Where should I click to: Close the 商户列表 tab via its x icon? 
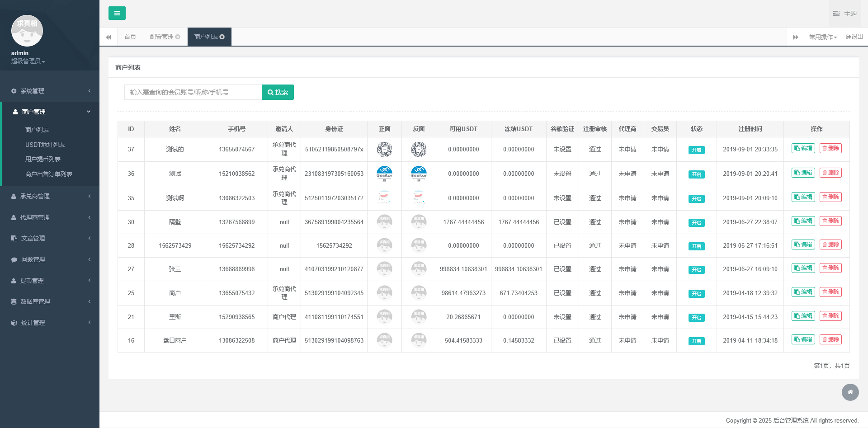222,37
